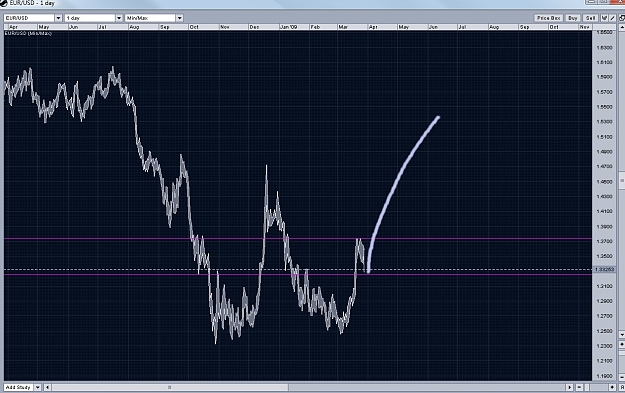The image size is (625, 393).
Task: Open the chart settings icon beside Sell
Action: click(x=604, y=18)
